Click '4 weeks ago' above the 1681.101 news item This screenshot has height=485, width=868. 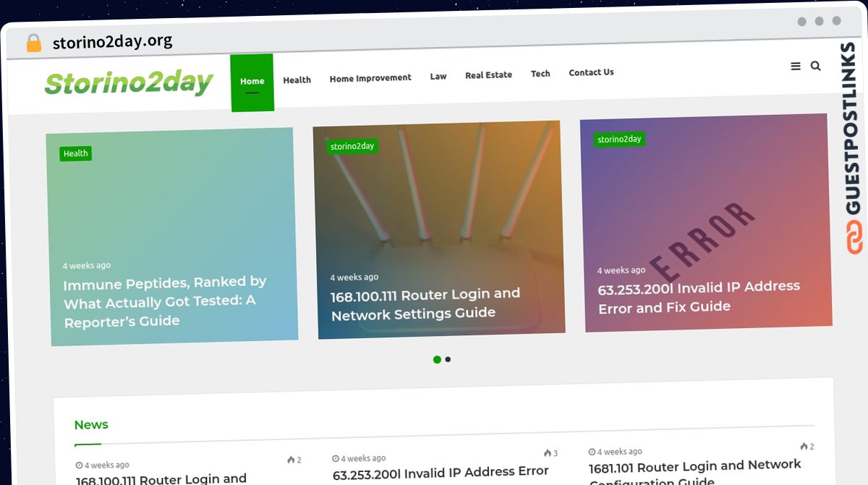coord(615,452)
